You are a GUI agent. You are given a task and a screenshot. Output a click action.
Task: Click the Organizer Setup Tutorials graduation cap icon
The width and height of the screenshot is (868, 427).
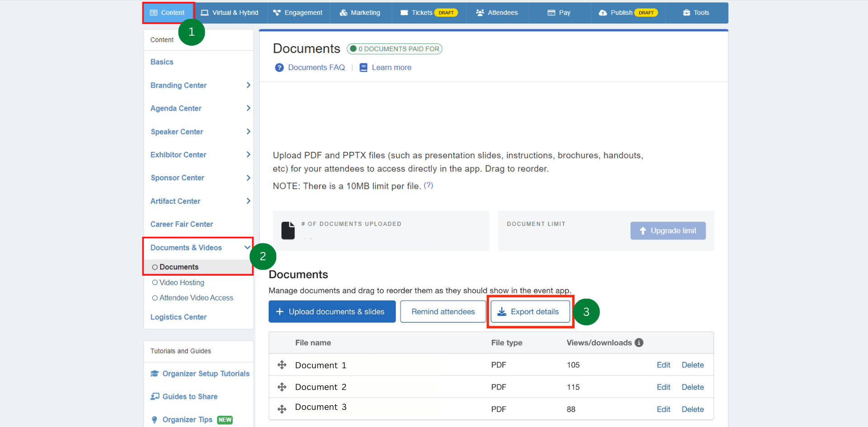point(155,373)
